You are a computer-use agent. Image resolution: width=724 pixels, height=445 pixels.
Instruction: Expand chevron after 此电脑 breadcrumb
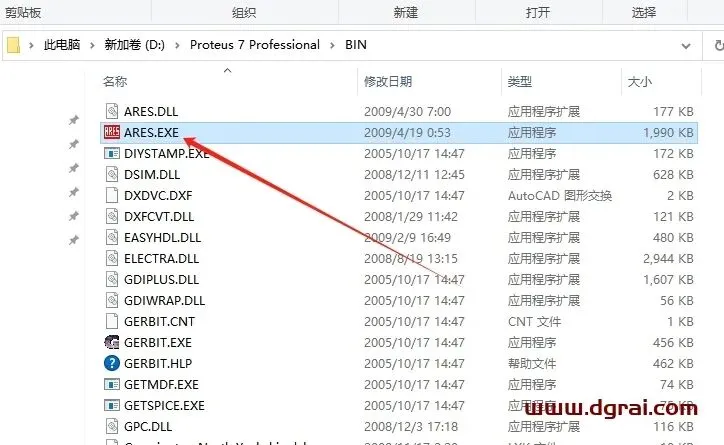pos(92,45)
